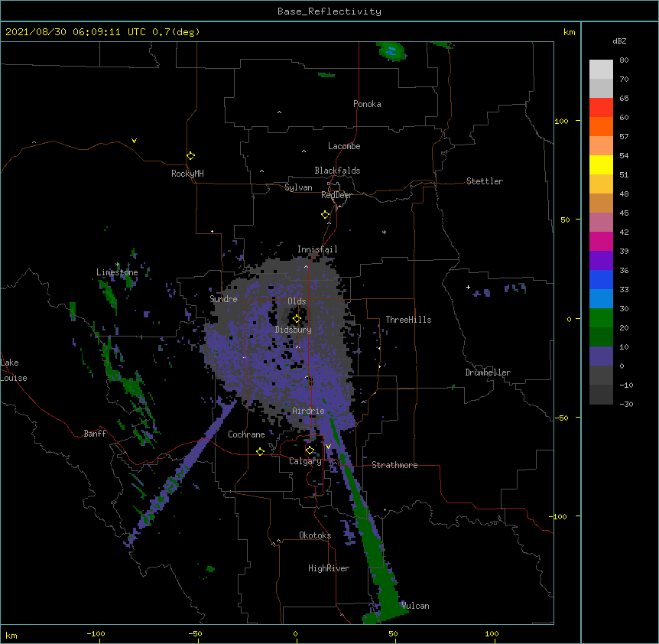Select the Didsbury label
The height and width of the screenshot is (644, 659).
click(294, 330)
